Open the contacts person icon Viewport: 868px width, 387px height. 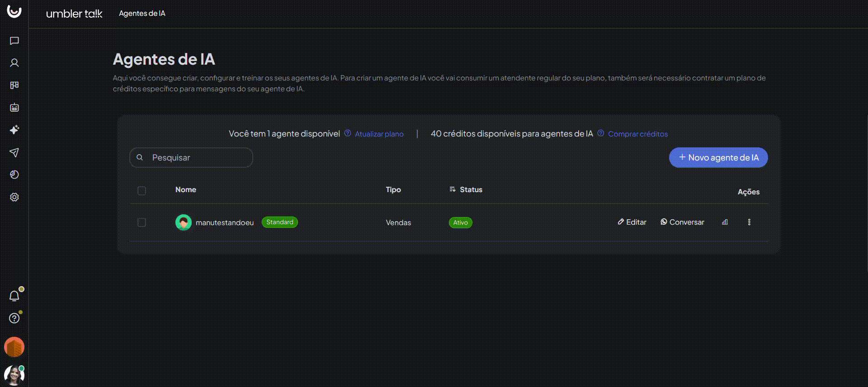point(14,63)
